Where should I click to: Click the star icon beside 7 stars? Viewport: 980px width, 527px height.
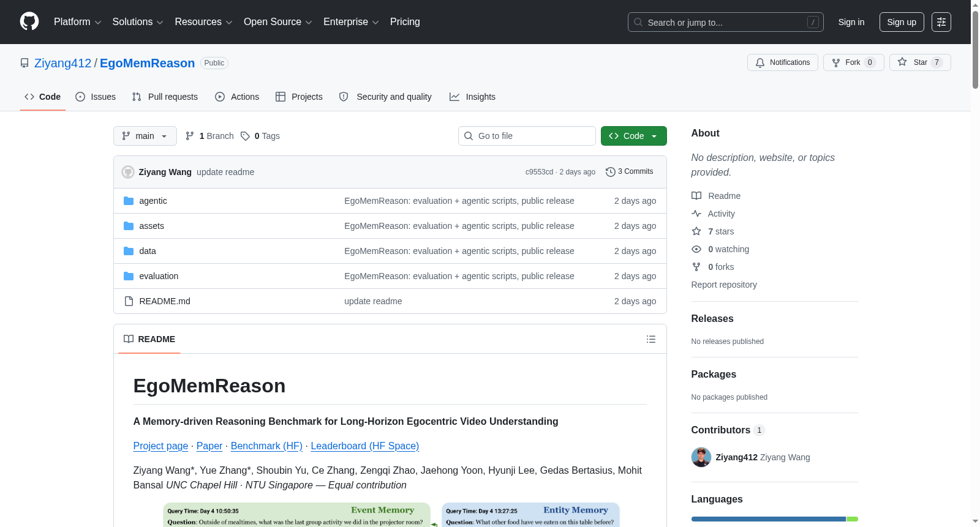click(696, 231)
